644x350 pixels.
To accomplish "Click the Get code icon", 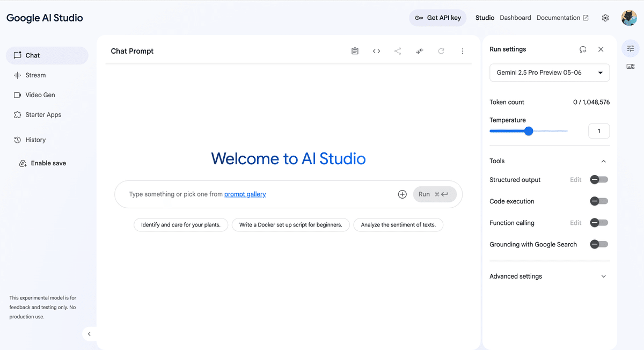I will (376, 51).
